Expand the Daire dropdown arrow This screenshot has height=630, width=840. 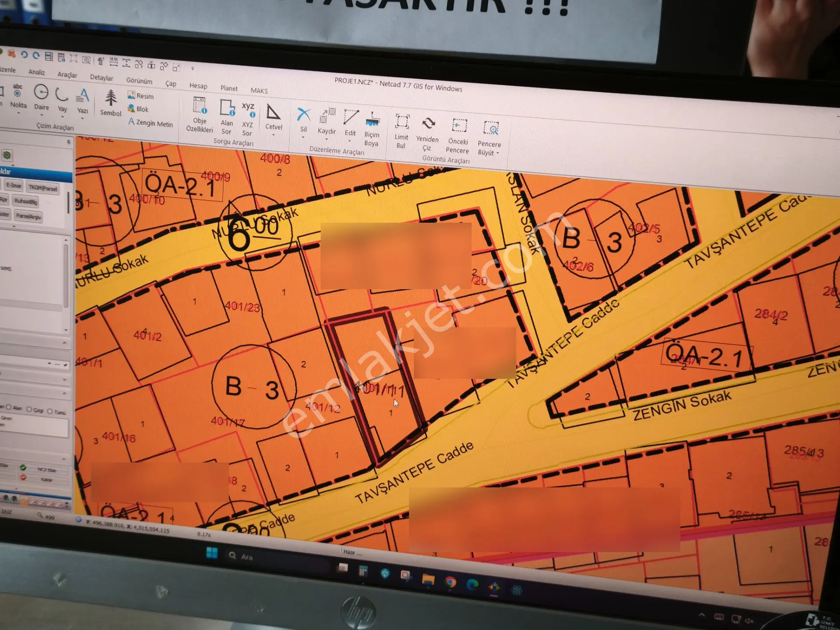point(42,115)
